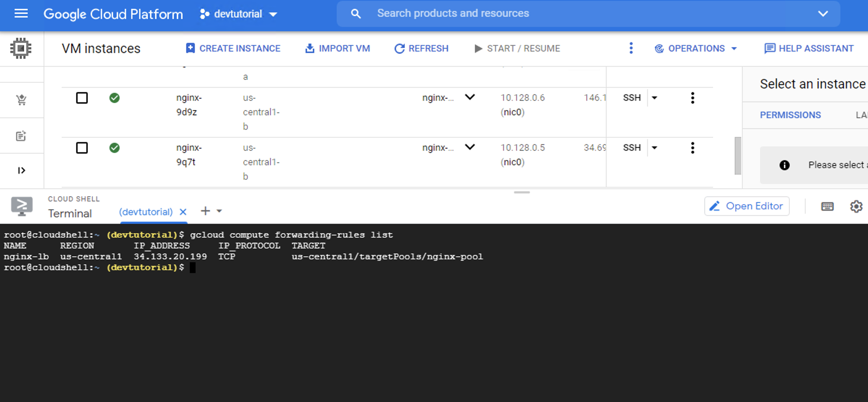868x402 pixels.
Task: Click the internal IP 10.128.0.5
Action: point(522,148)
